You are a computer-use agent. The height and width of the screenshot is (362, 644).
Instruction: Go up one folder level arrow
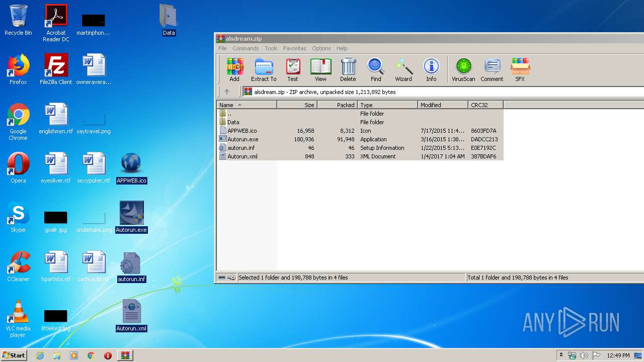(x=227, y=92)
